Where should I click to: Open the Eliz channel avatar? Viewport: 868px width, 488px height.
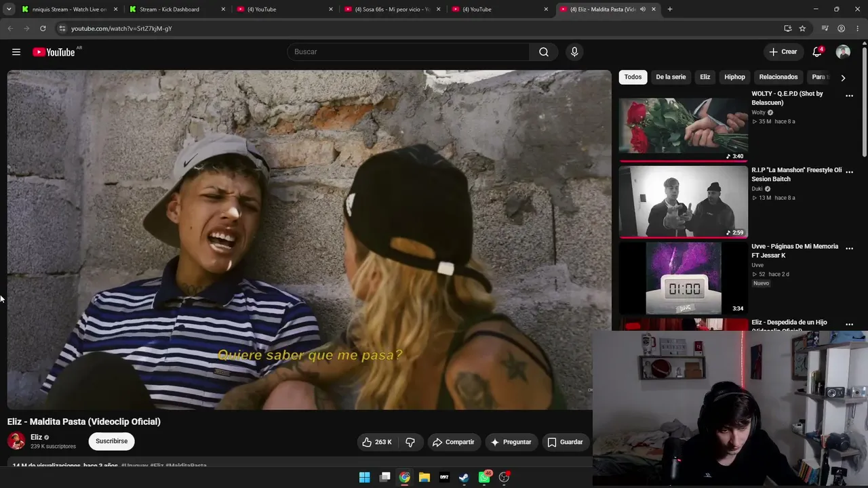tap(16, 441)
